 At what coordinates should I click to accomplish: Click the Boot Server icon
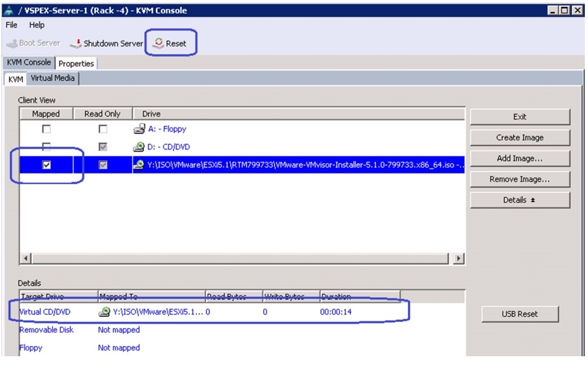click(12, 43)
